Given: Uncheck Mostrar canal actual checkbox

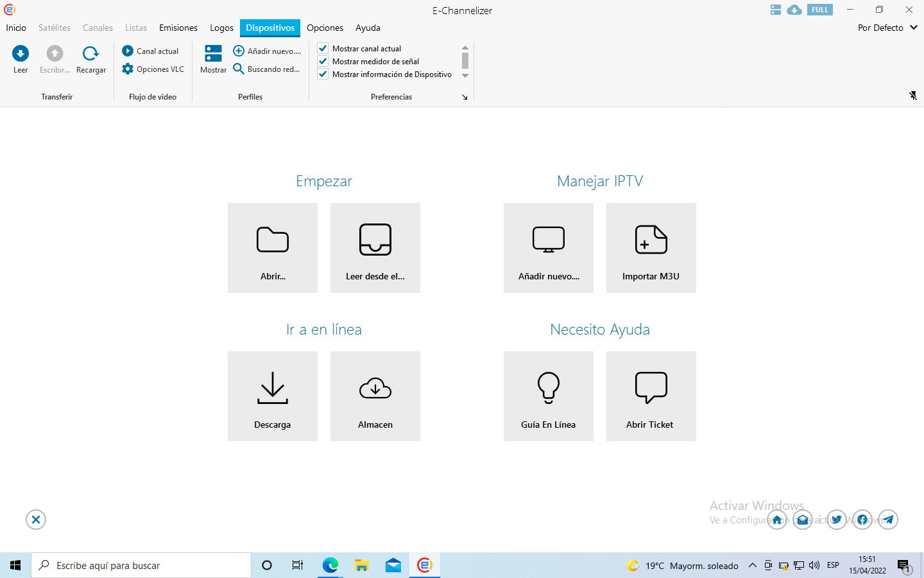Looking at the screenshot, I should point(323,48).
